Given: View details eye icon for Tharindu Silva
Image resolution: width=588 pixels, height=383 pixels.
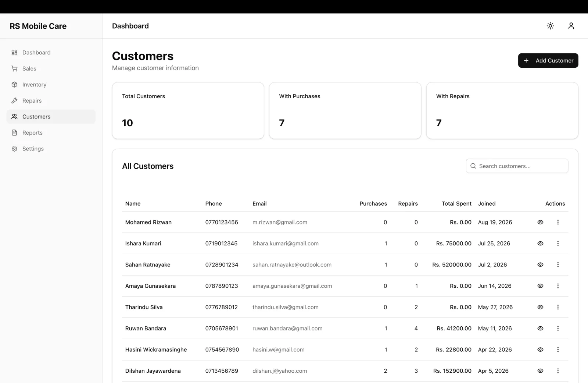Looking at the screenshot, I should tap(540, 307).
